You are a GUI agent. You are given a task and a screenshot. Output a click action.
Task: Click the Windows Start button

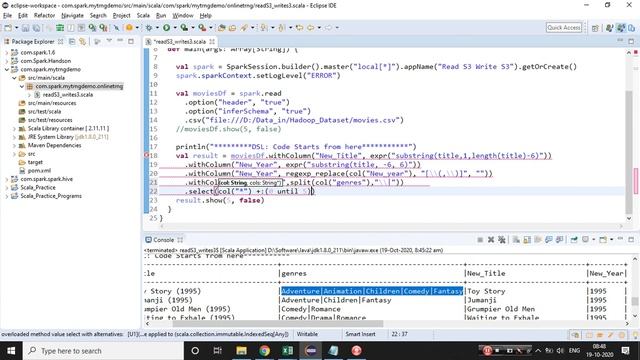[11, 351]
